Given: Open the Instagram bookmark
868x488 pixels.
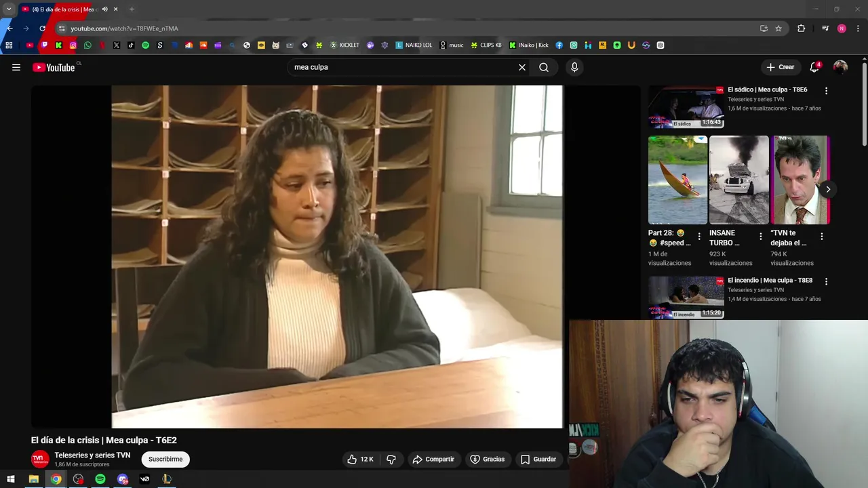Looking at the screenshot, I should click(x=73, y=45).
